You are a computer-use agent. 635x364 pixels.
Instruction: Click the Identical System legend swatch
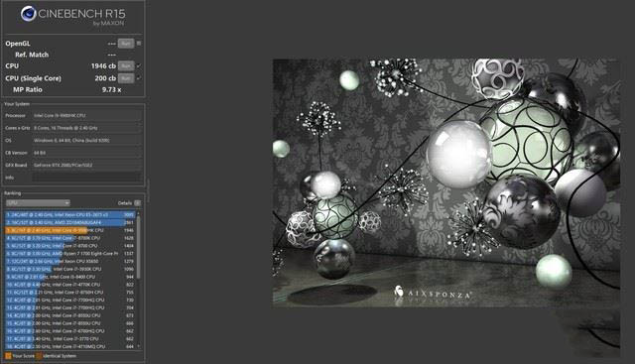pos(39,356)
